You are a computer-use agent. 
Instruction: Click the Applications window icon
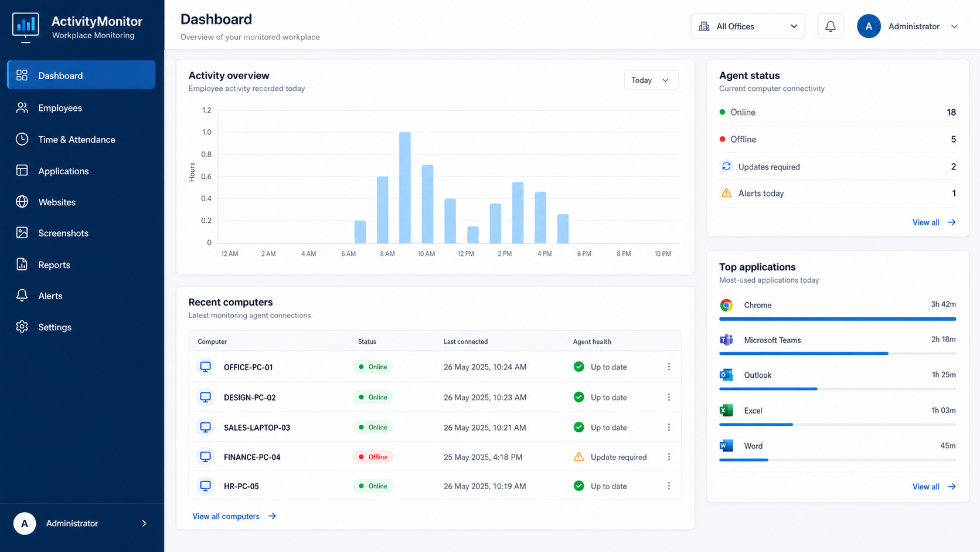22,171
